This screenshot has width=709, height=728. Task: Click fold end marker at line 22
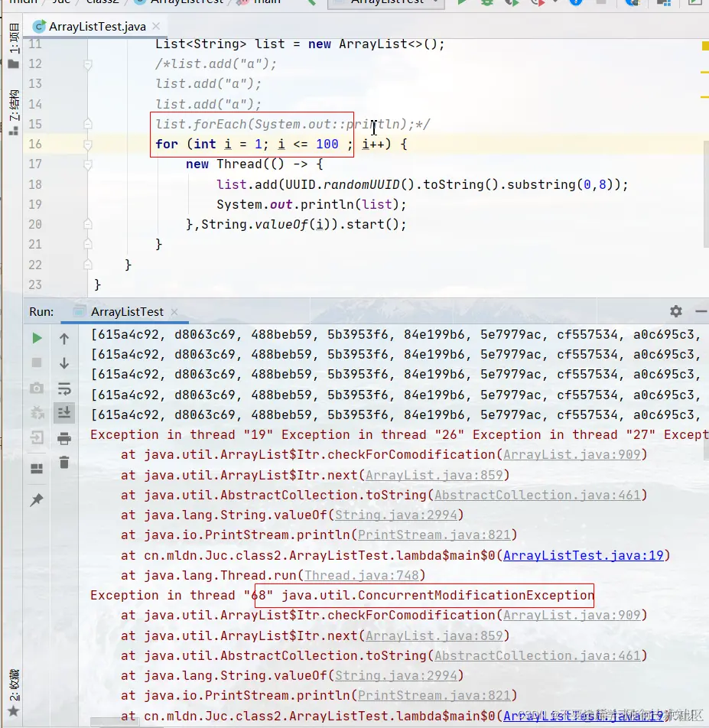88,265
